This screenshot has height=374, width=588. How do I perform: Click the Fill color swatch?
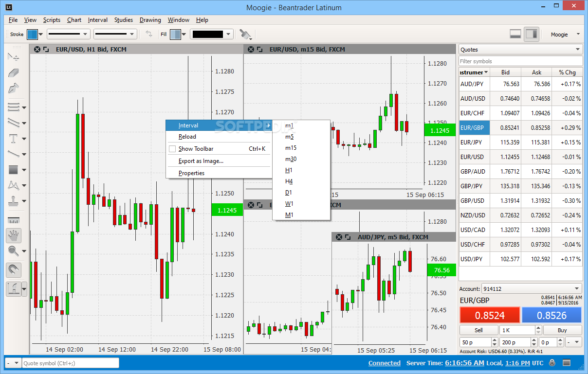[x=175, y=35]
